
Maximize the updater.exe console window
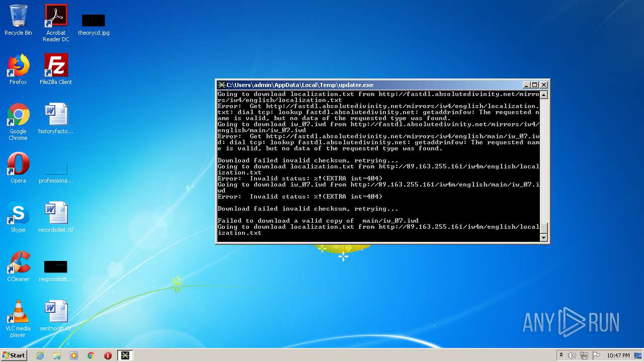[x=535, y=85]
